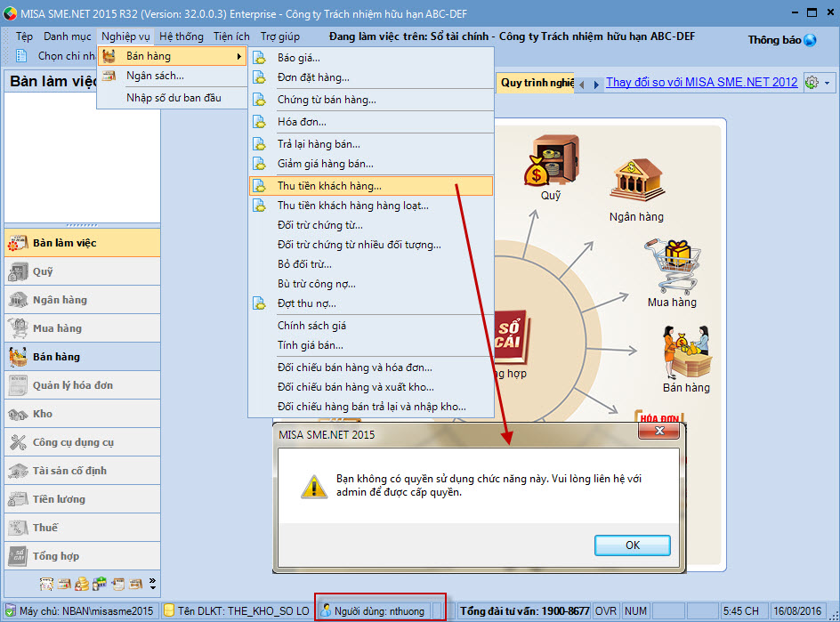This screenshot has width=840, height=622.
Task: Click OK in the permission warning dialog
Action: [632, 545]
